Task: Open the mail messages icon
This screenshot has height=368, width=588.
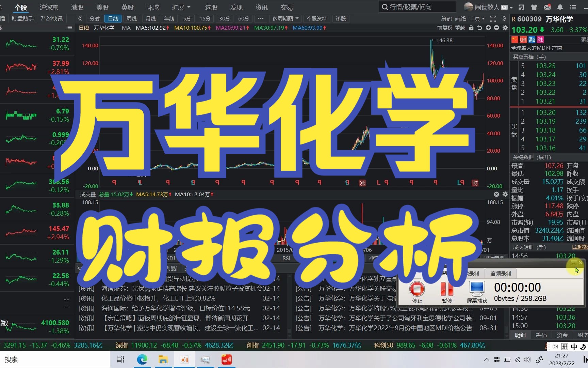Action: [x=547, y=7]
